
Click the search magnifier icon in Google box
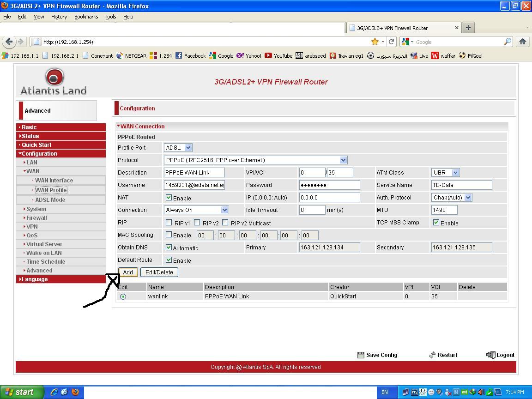point(507,42)
